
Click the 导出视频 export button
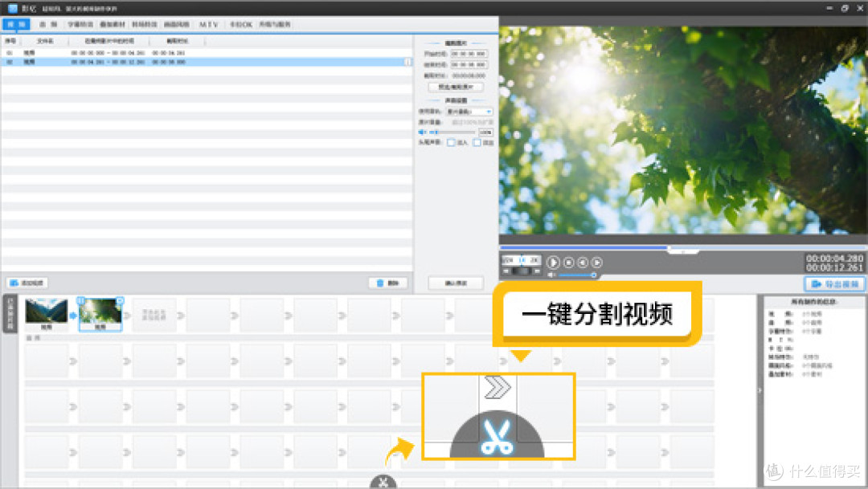click(834, 283)
